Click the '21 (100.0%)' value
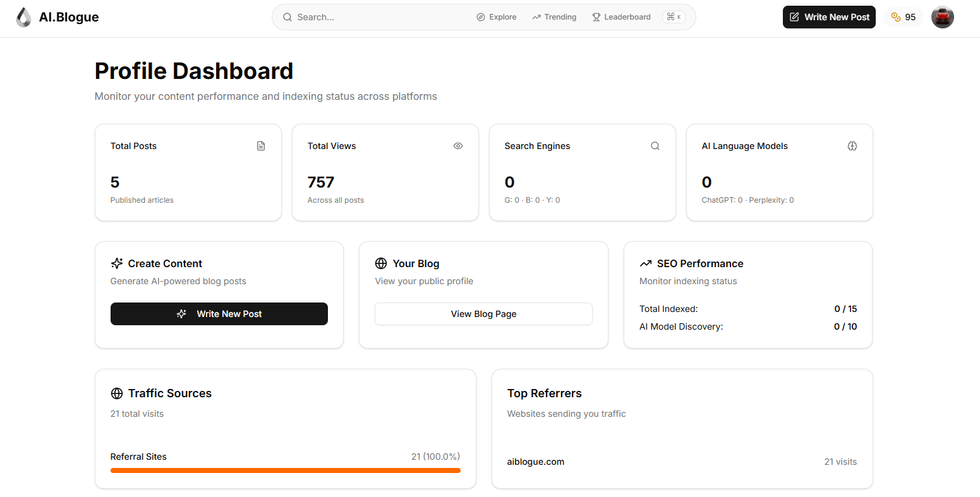Viewport: 980px width, 497px height. pyautogui.click(x=435, y=457)
